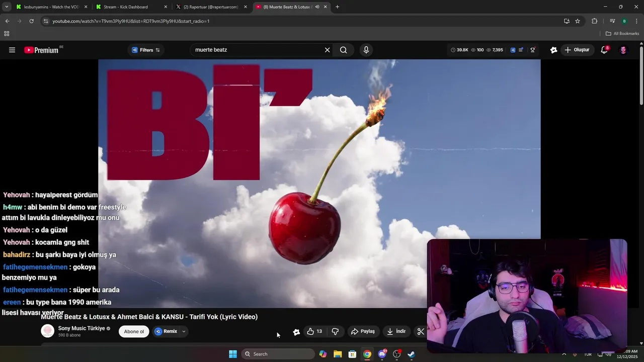Download the video via İndir
The width and height of the screenshot is (644, 362).
396,331
